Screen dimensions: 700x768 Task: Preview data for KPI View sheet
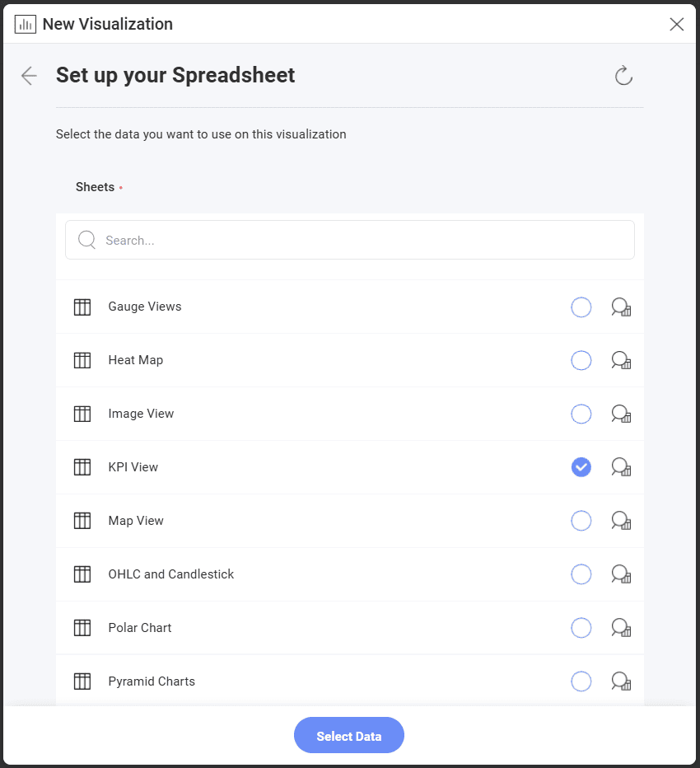coord(621,467)
